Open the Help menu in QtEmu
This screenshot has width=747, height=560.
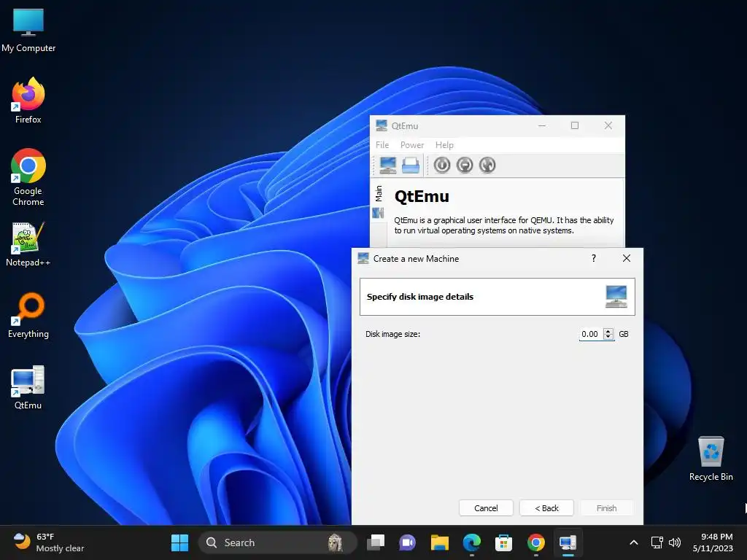(x=444, y=145)
